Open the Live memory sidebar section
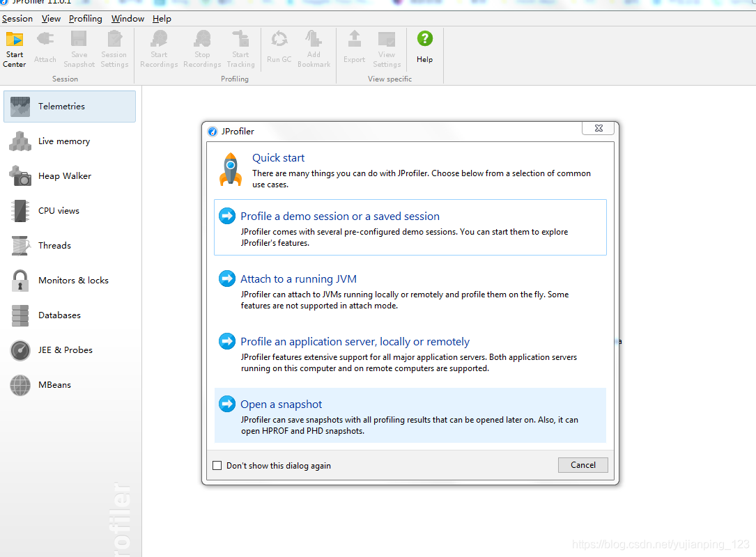This screenshot has height=557, width=756. (x=70, y=141)
